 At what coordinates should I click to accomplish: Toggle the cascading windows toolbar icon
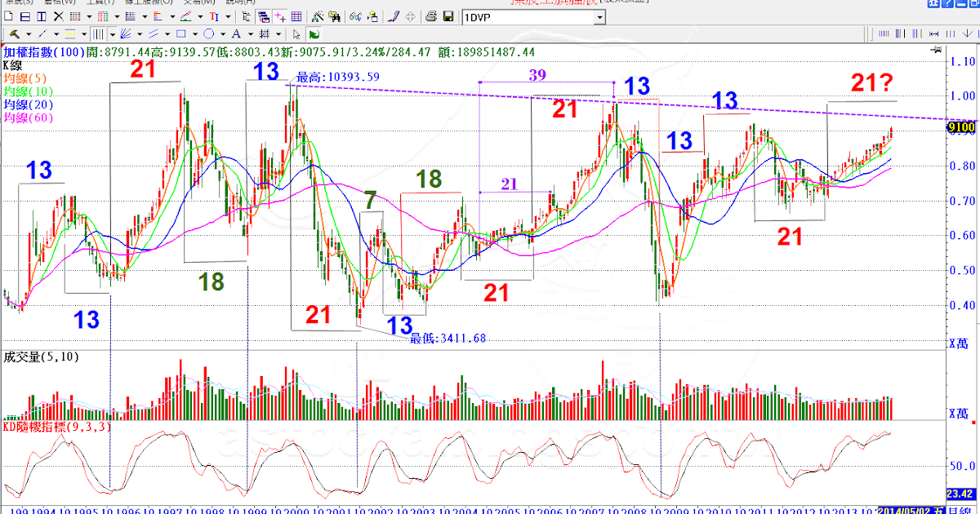[264, 16]
